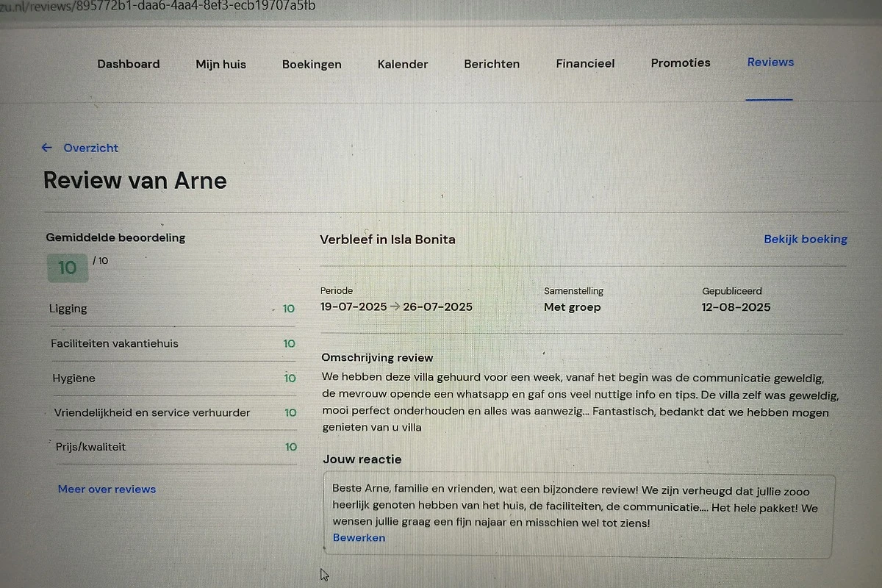882x588 pixels.
Task: Open the Kalender tab
Action: click(403, 64)
